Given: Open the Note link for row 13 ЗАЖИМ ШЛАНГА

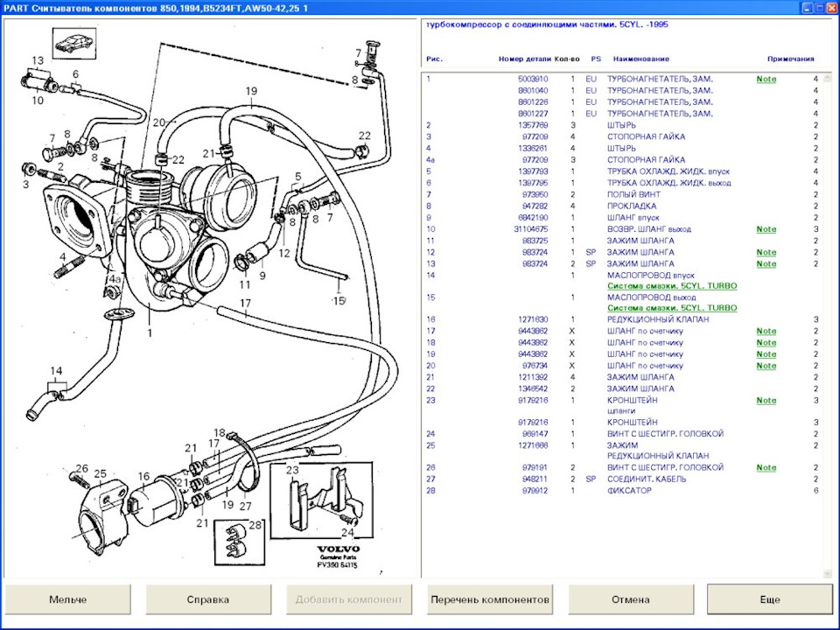Looking at the screenshot, I should click(x=766, y=263).
